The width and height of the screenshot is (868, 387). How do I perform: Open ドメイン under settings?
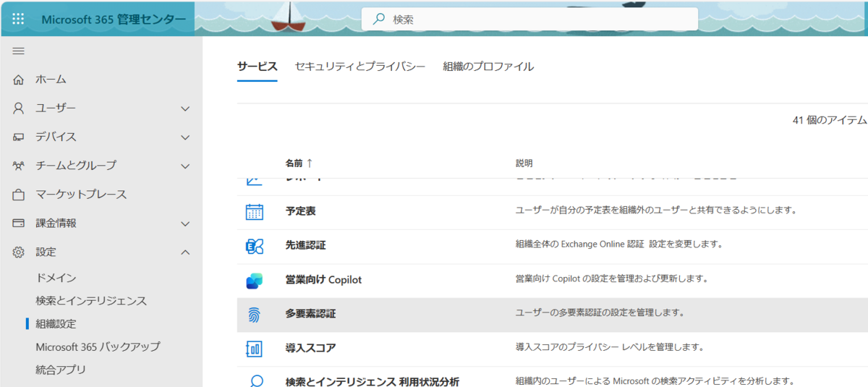click(x=56, y=278)
